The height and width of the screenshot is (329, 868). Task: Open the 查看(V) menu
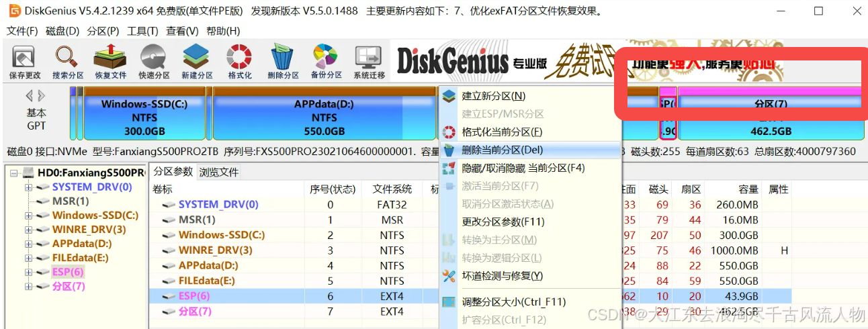[182, 31]
